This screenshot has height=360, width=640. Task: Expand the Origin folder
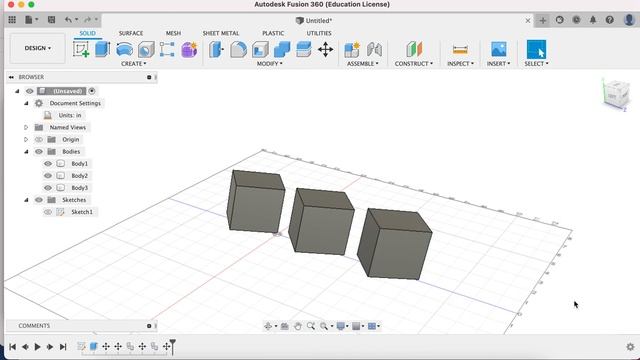coord(26,140)
